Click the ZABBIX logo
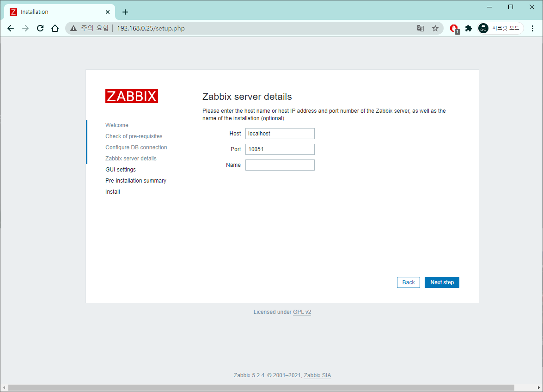The height and width of the screenshot is (392, 543). coord(132,96)
